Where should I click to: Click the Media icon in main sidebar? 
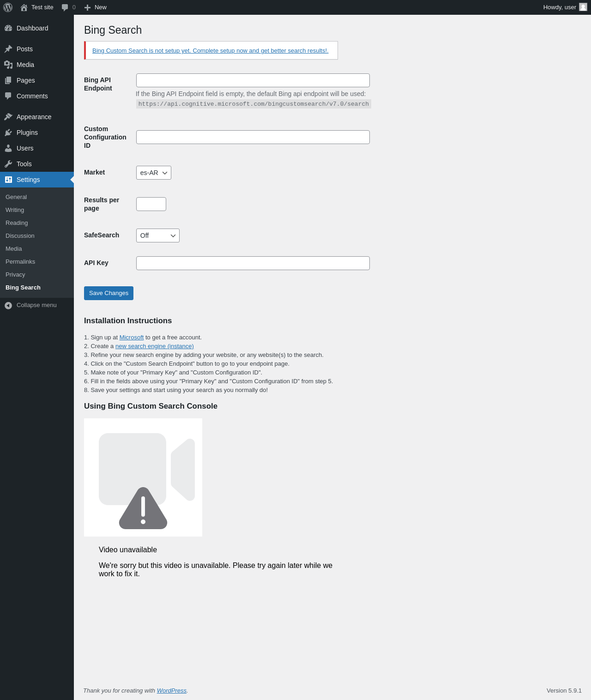(x=8, y=65)
